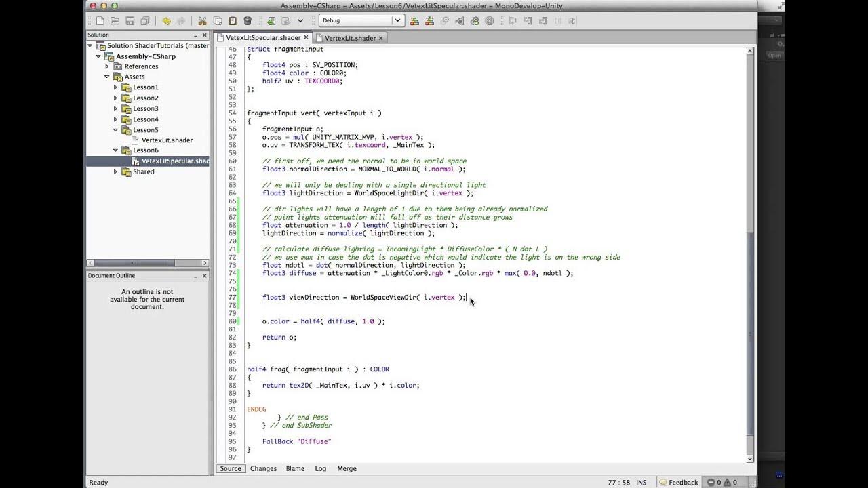Undo the last edit using the yellow arrow
This screenshot has width=868, height=488.
click(166, 21)
